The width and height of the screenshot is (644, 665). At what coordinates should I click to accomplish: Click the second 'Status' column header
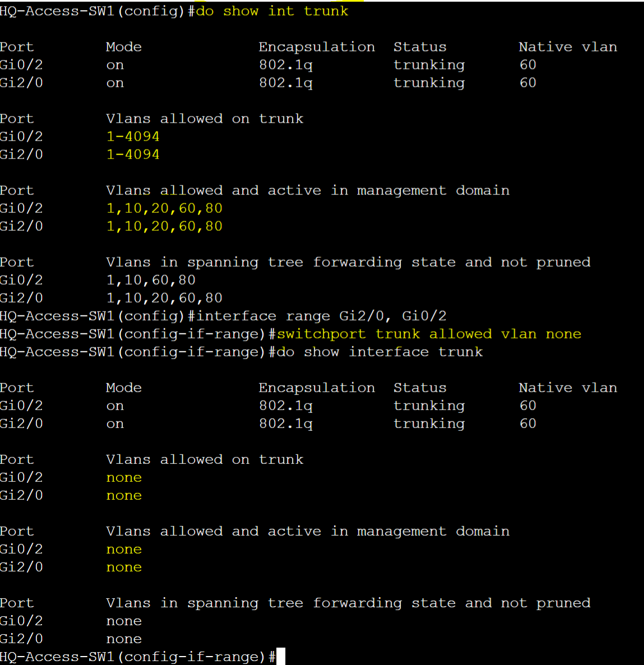pos(420,388)
